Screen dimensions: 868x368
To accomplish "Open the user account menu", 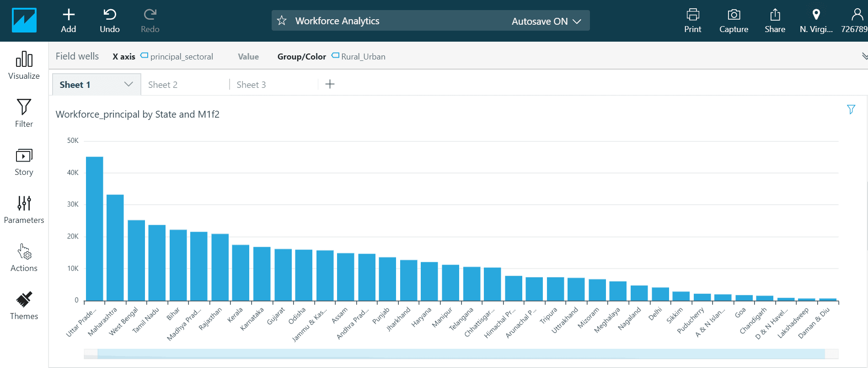I will 855,21.
